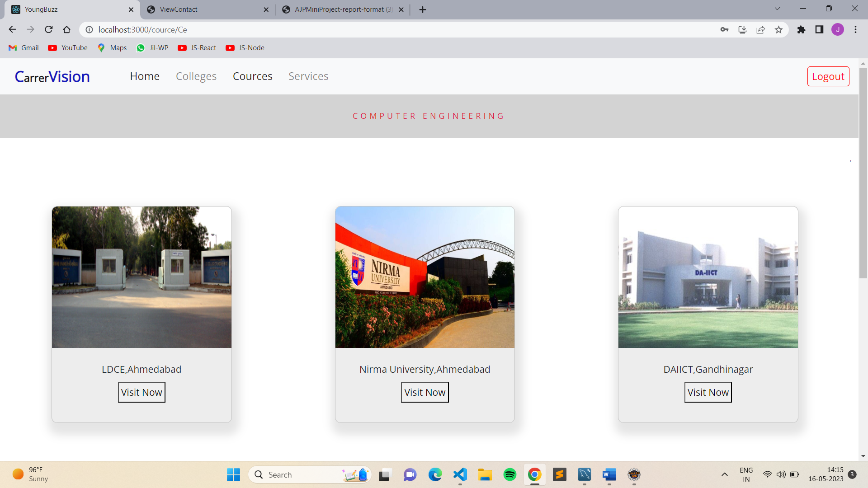
Task: Click the bookmark star icon
Action: click(x=778, y=29)
